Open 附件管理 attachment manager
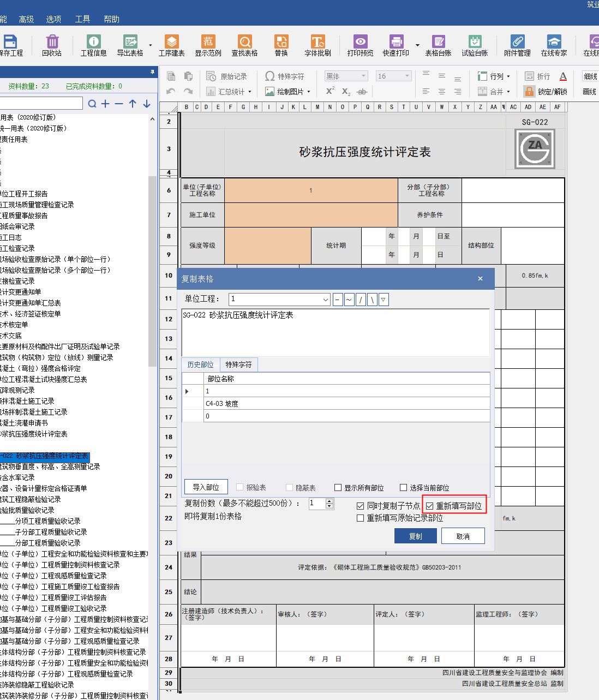Viewport: 599px width, 700px height. [517, 42]
